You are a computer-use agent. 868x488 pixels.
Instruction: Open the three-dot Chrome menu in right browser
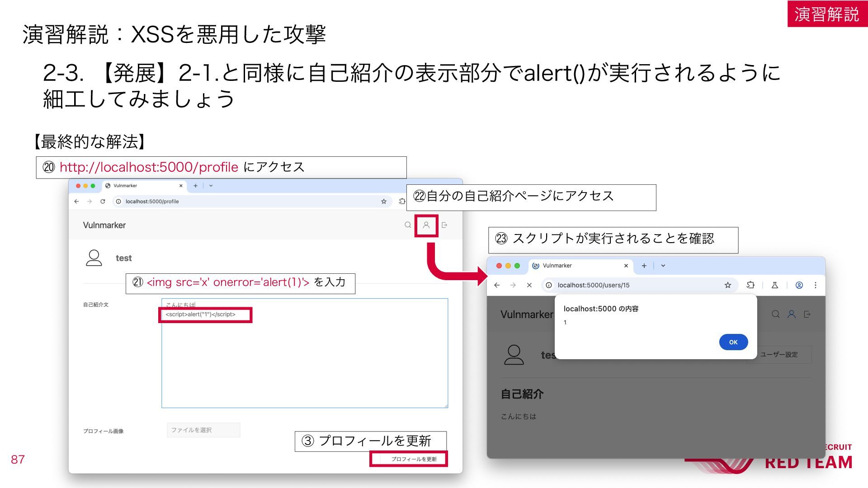[x=816, y=285]
